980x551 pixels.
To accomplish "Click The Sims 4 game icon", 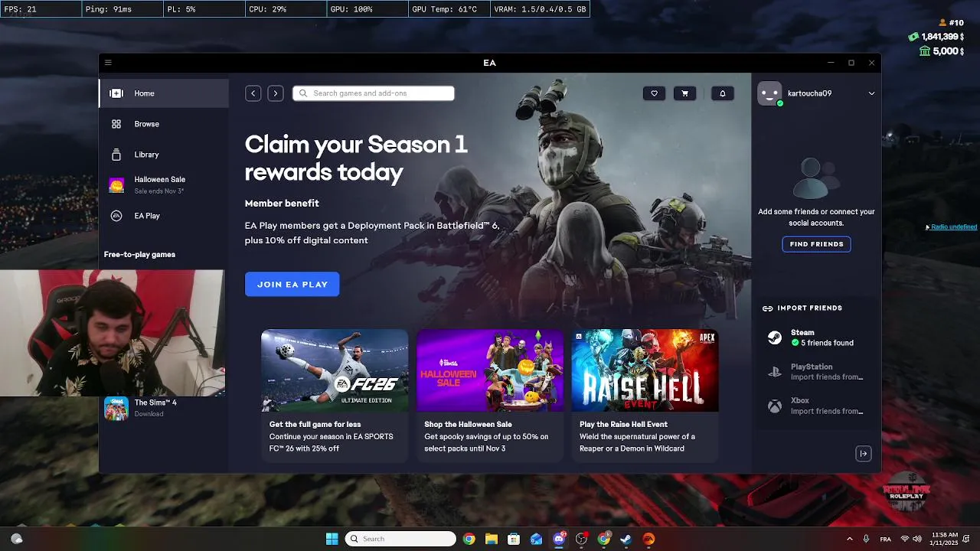I will tap(116, 409).
